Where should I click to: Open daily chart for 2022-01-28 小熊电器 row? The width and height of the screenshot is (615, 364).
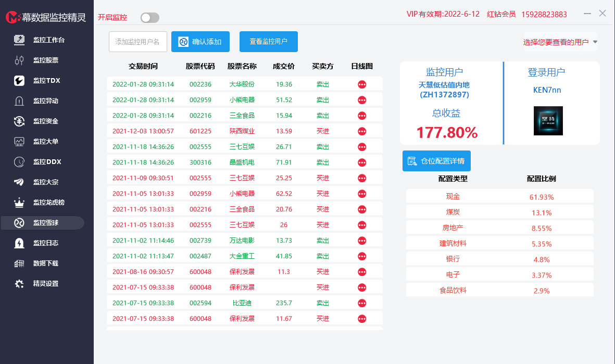[362, 100]
